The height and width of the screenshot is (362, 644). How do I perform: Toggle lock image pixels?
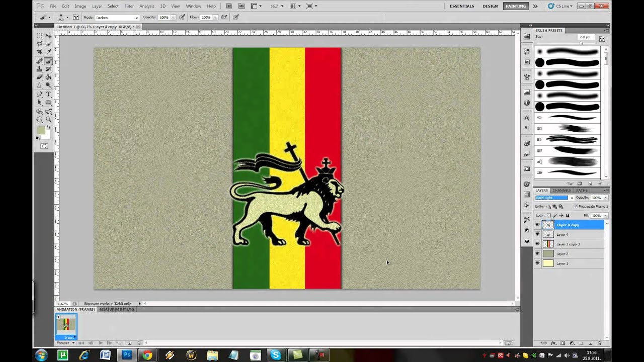point(555,216)
